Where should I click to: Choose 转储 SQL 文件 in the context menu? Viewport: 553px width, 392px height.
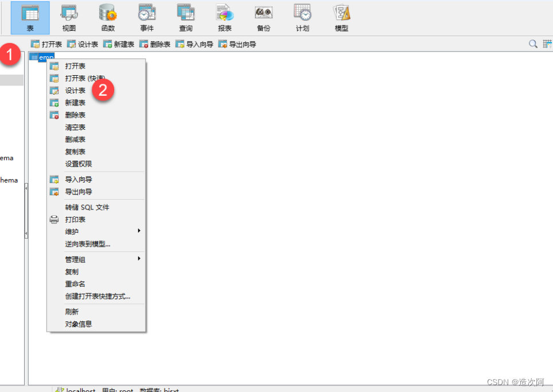coord(96,207)
